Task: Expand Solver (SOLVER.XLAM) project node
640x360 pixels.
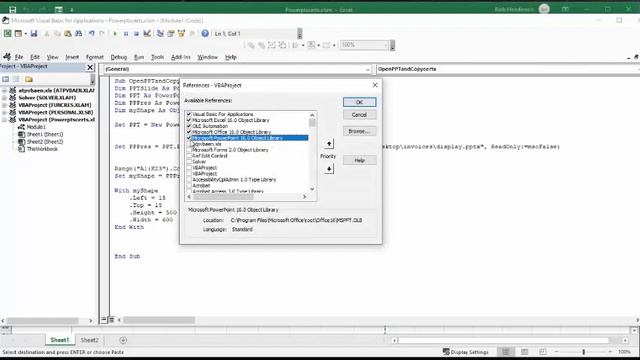Action: point(4,98)
